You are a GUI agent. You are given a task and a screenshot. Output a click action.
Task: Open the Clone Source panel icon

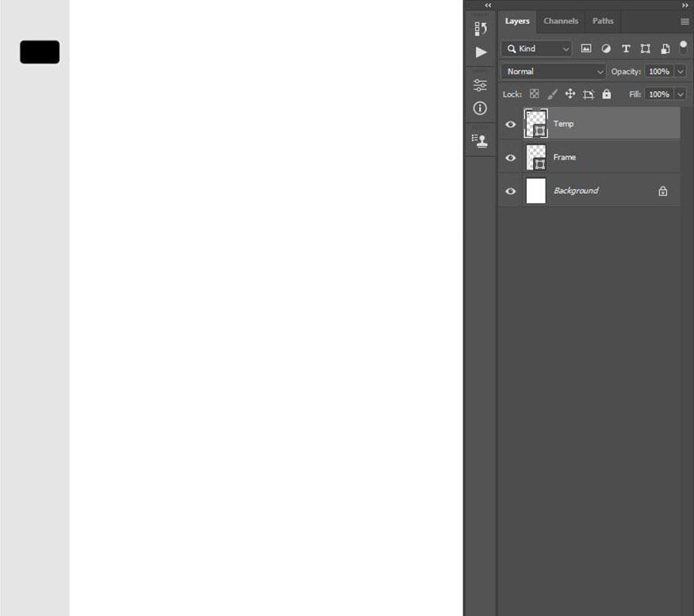pos(480,141)
